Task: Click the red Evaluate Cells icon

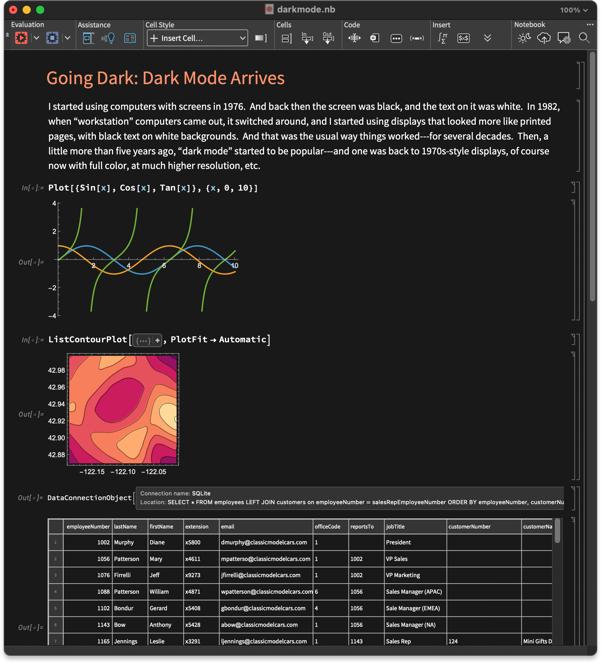Action: [21, 38]
